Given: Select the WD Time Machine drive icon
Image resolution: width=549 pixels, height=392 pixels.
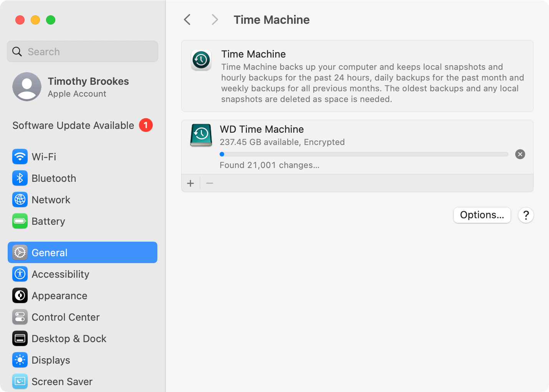Looking at the screenshot, I should point(201,135).
